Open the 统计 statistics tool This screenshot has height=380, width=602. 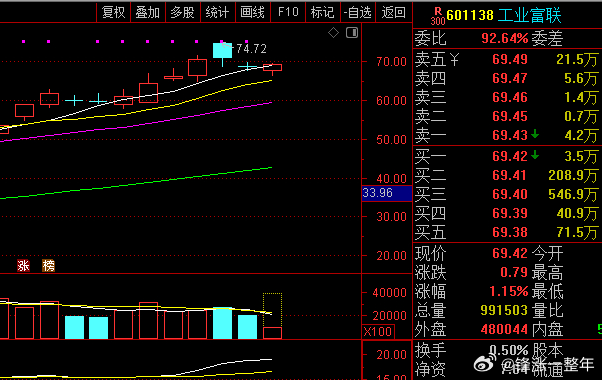218,12
